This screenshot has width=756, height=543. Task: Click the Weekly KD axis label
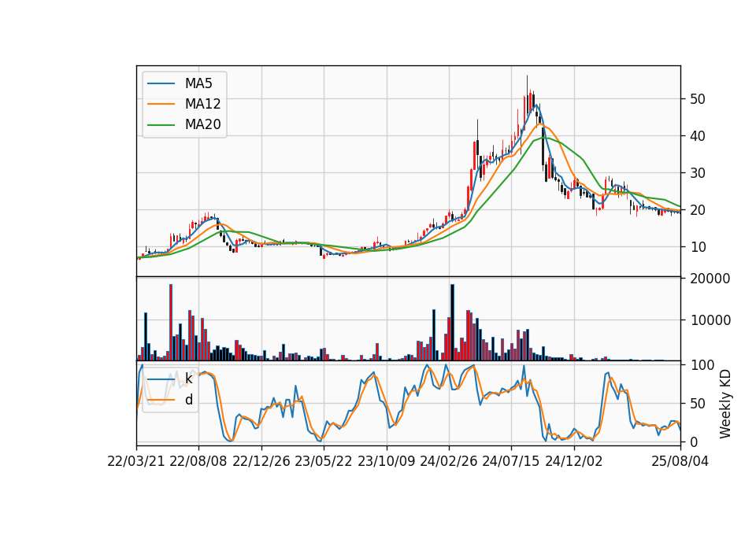pos(724,404)
